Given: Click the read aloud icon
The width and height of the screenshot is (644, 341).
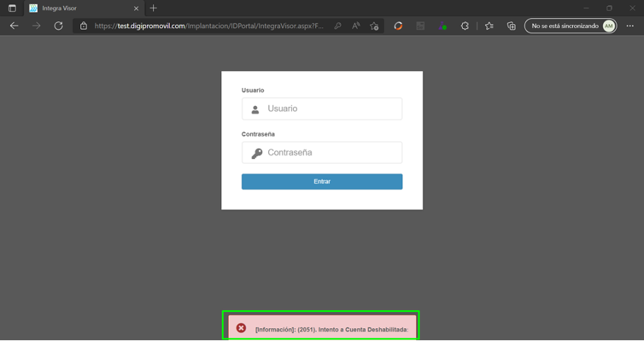Looking at the screenshot, I should (356, 26).
